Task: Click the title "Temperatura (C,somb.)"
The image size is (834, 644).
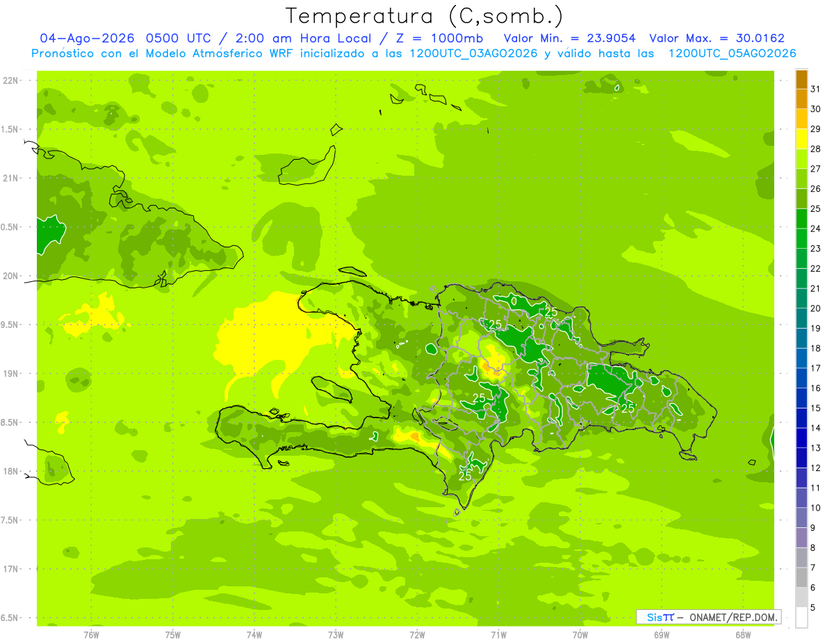Action: [425, 16]
